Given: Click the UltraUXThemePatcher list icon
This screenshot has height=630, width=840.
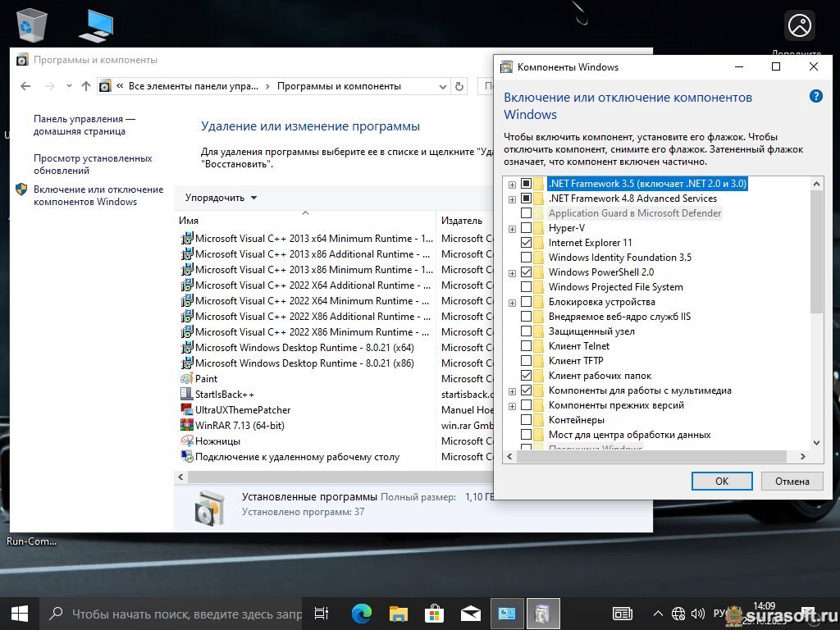Looking at the screenshot, I should (x=187, y=410).
